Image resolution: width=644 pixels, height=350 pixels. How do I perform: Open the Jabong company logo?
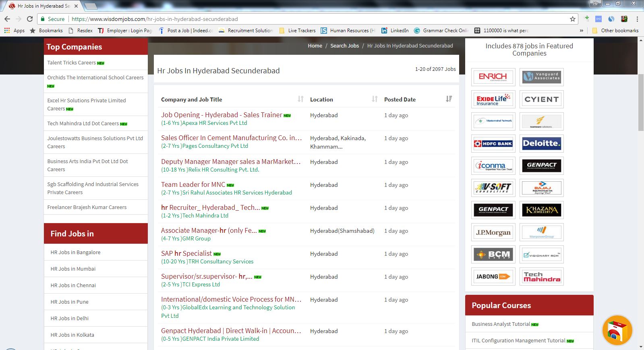(493, 277)
